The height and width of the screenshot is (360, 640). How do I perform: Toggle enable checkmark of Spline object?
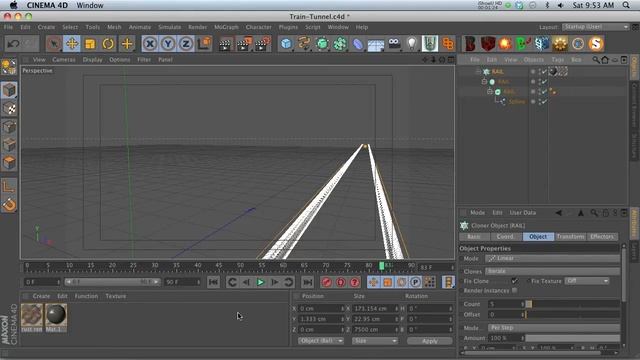(544, 102)
